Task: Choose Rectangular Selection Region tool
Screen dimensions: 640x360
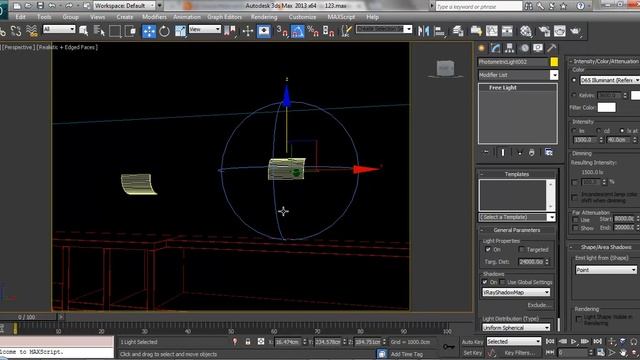Action: 115,31
